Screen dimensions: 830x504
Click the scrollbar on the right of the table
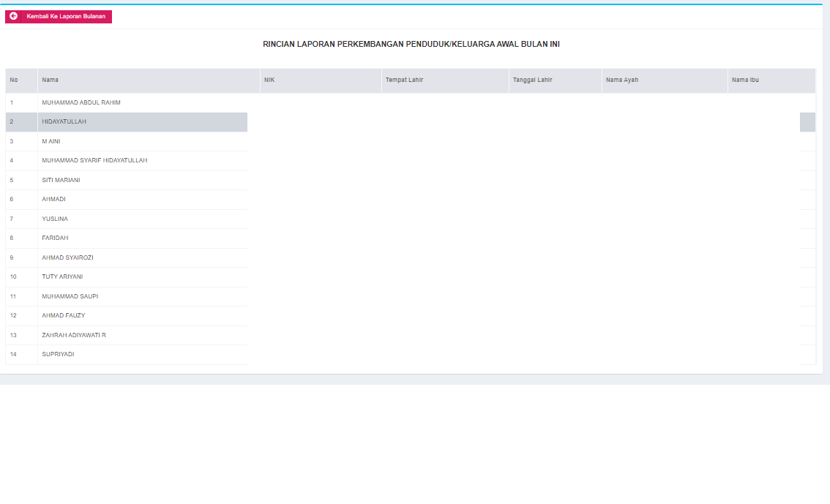(x=807, y=122)
